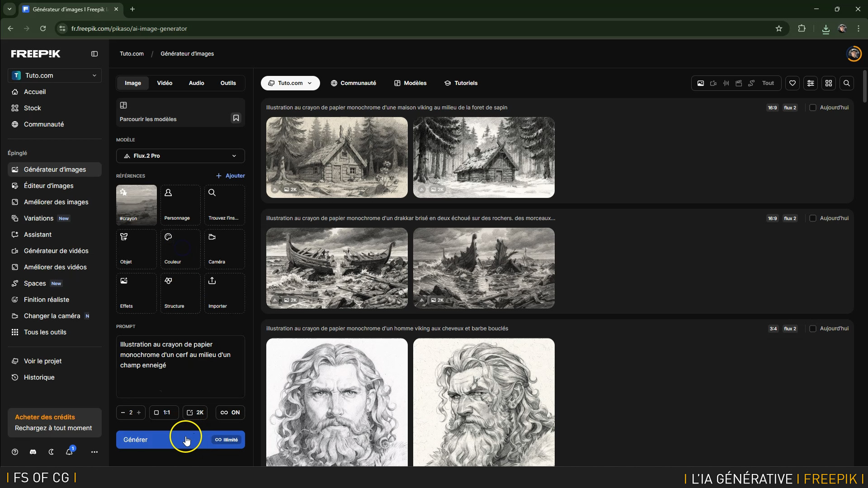The width and height of the screenshot is (868, 488).
Task: Collapse the Freepik sidebar panel icon
Action: point(94,54)
